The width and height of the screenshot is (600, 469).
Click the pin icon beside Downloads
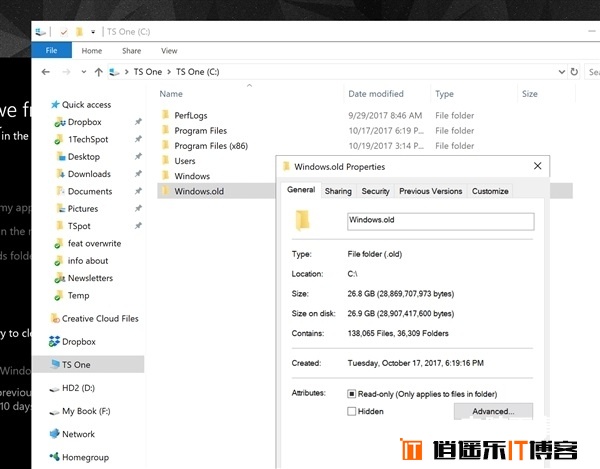[x=138, y=174]
